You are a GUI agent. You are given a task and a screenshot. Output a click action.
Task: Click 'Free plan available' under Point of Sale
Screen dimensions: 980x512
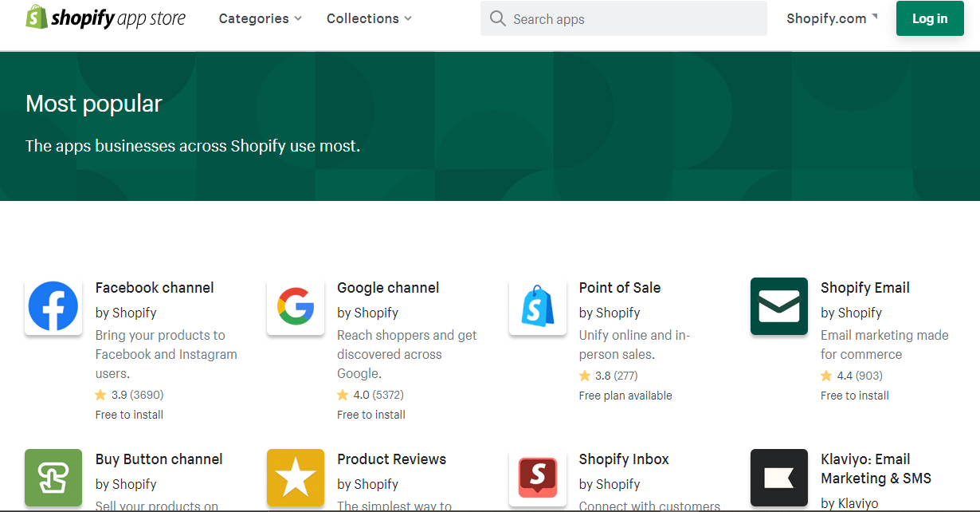(x=625, y=396)
